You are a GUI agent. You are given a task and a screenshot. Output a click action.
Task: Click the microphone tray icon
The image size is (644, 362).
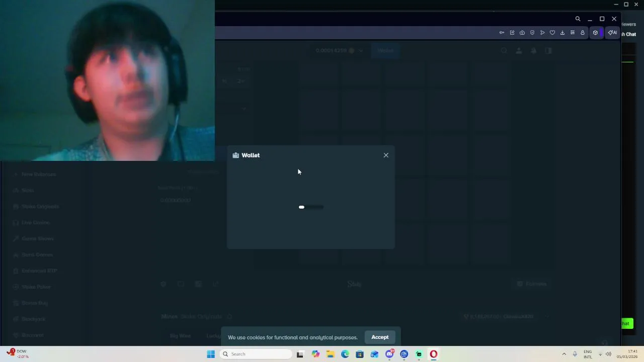point(575,354)
